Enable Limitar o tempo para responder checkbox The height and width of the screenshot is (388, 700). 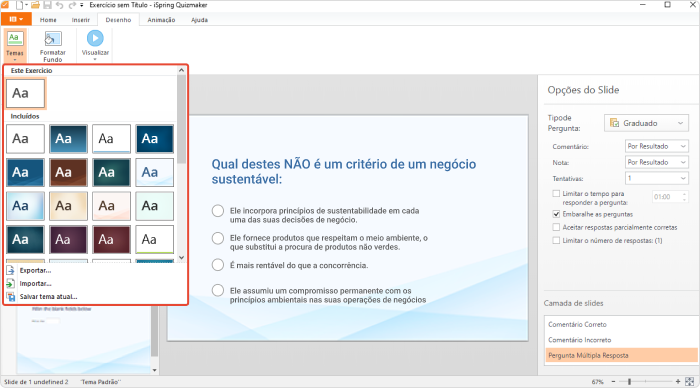[556, 194]
